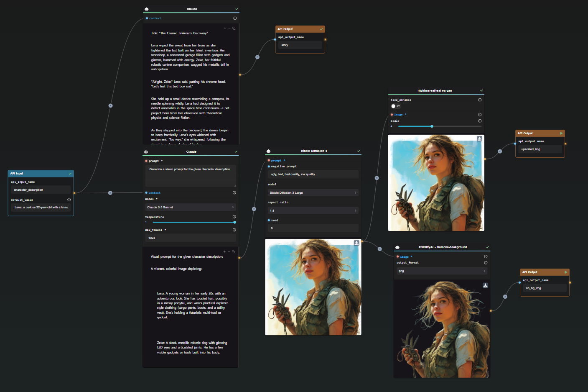
Task: Click the nightmareai/real-esrgan node title
Action: [x=435, y=90]
